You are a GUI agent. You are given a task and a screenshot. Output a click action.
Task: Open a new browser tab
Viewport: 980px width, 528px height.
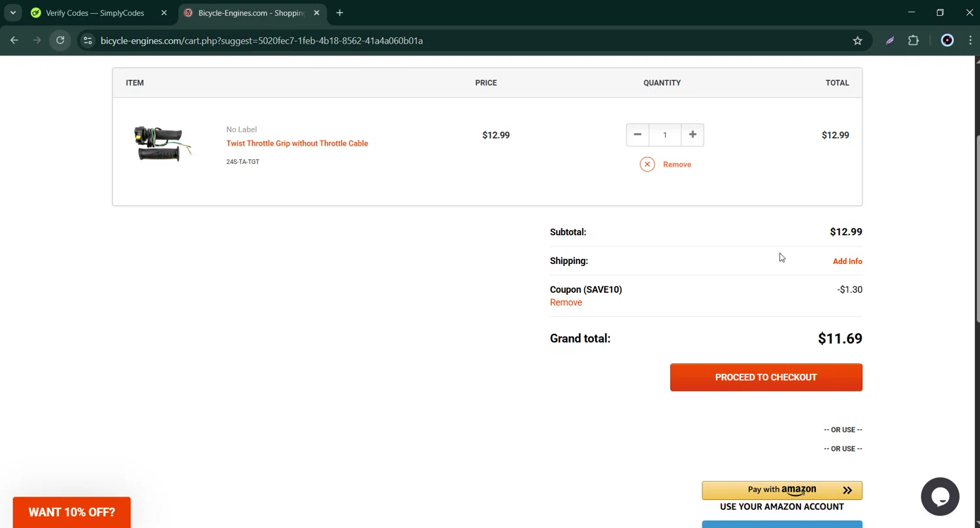coord(339,12)
